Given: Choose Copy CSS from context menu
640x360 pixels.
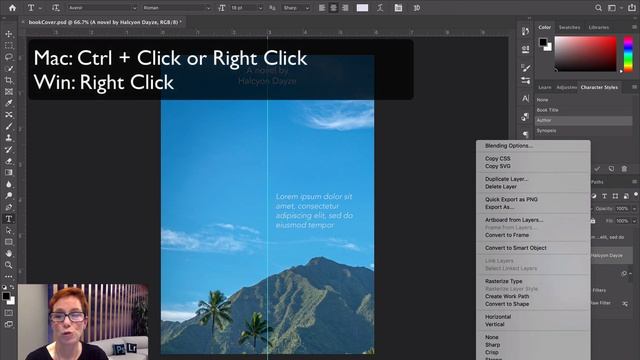Looking at the screenshot, I should (498, 158).
